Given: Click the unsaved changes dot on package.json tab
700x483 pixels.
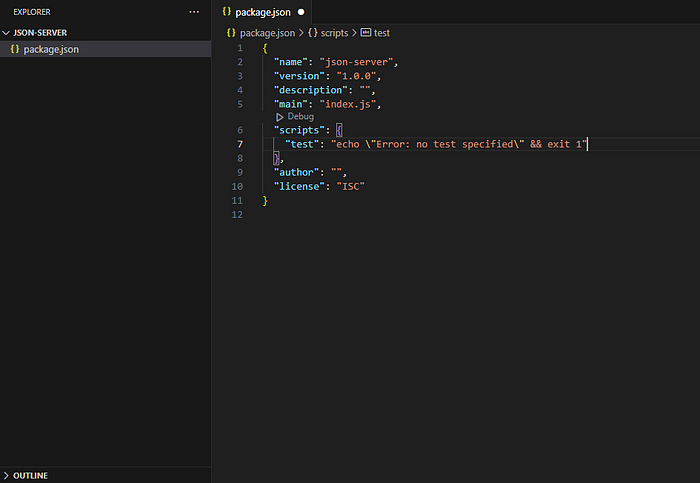Looking at the screenshot, I should coord(301,12).
